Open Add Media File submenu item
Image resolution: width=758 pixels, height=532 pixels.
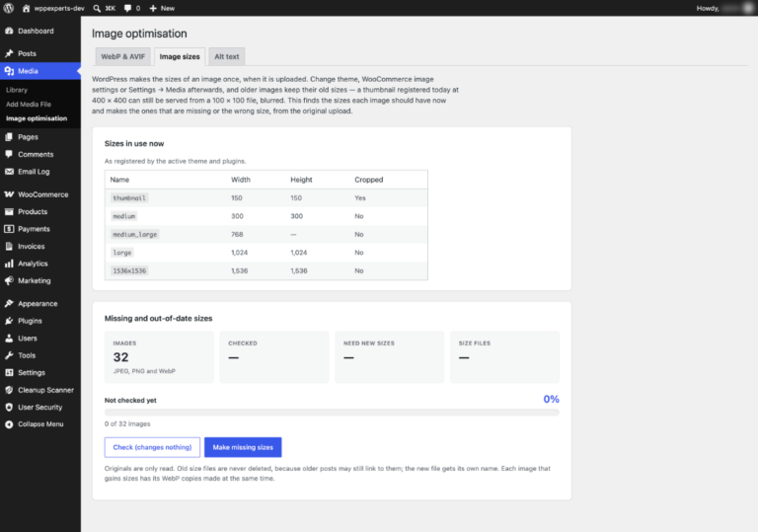point(29,104)
